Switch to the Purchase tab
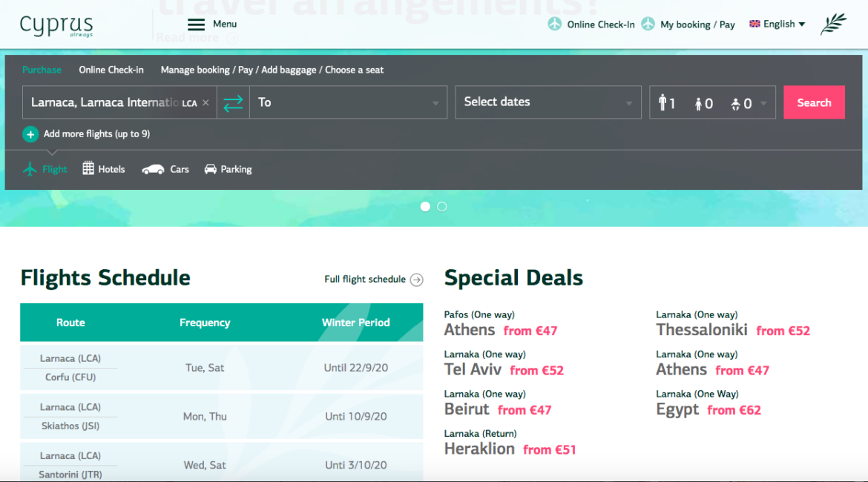This screenshot has width=868, height=482. tap(42, 70)
